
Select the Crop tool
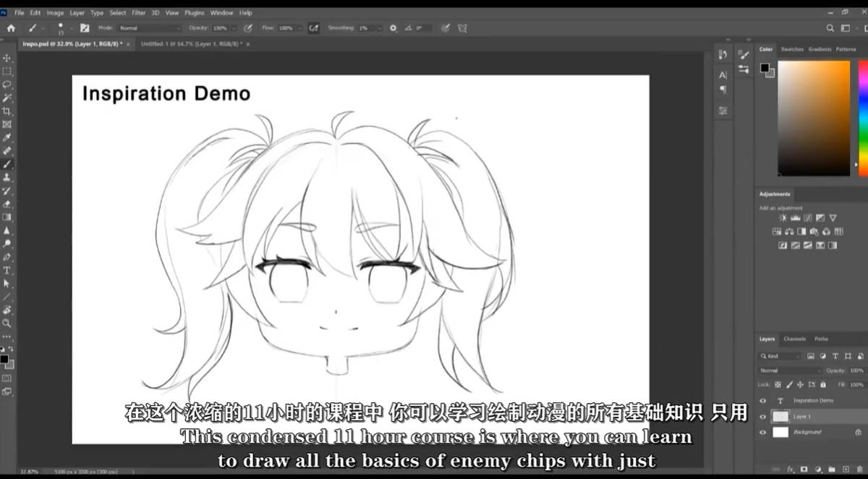7,111
